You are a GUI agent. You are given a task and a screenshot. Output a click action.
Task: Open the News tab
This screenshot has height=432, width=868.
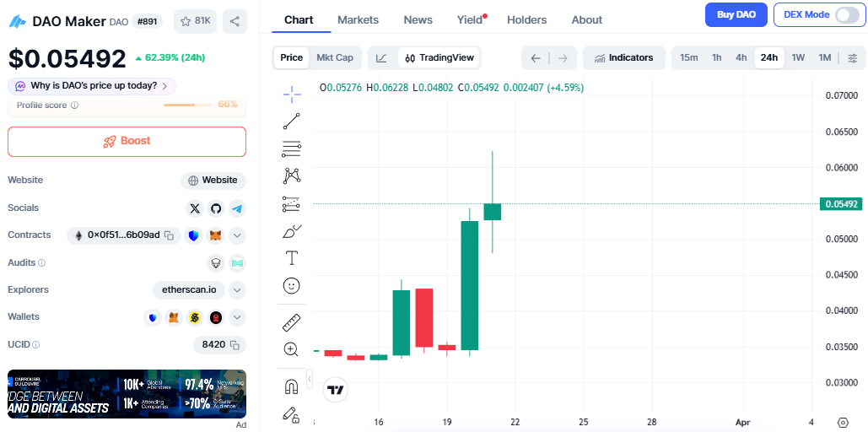click(418, 20)
